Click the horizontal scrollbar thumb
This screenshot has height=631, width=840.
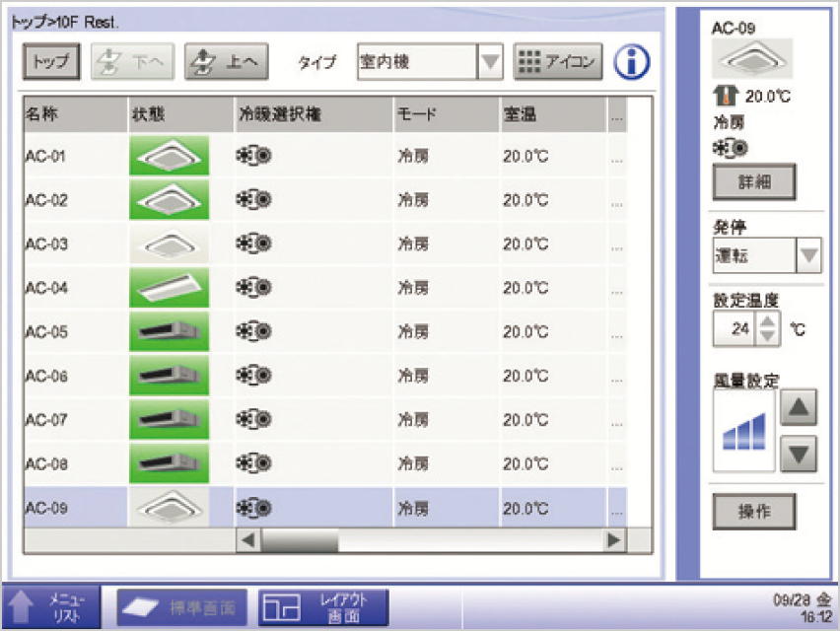[300, 540]
